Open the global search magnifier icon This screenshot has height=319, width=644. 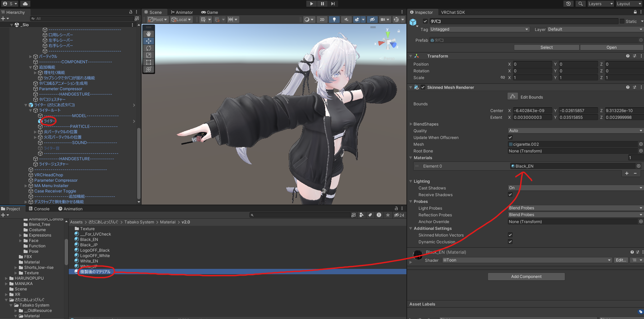pyautogui.click(x=580, y=4)
